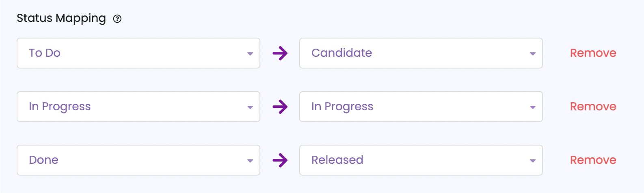Open the To Do source status dropdown
This screenshot has width=644, height=193.
[x=138, y=53]
